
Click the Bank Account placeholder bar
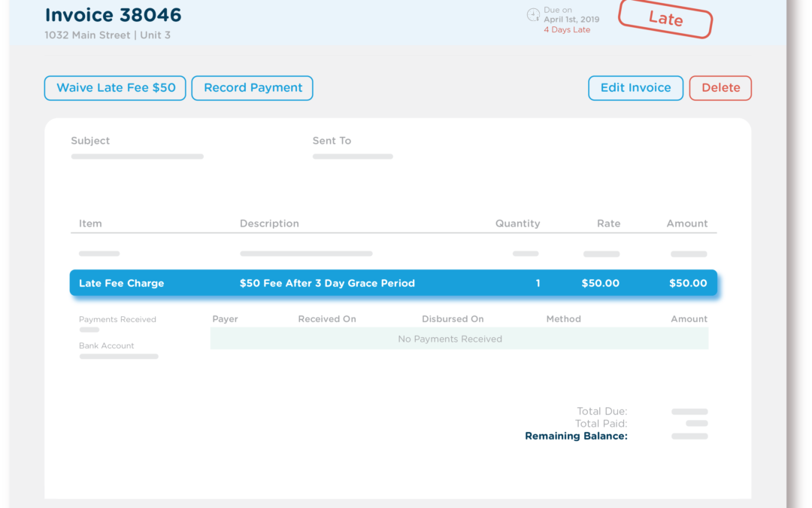[118, 356]
